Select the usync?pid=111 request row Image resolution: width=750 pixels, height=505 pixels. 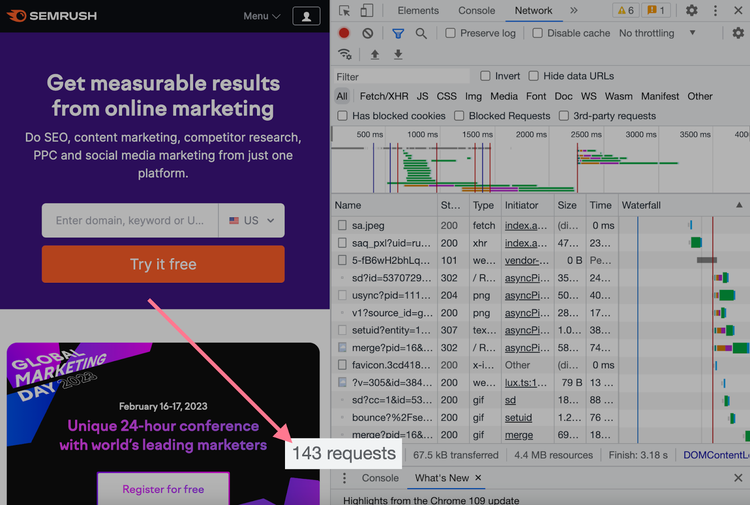[x=540, y=295]
